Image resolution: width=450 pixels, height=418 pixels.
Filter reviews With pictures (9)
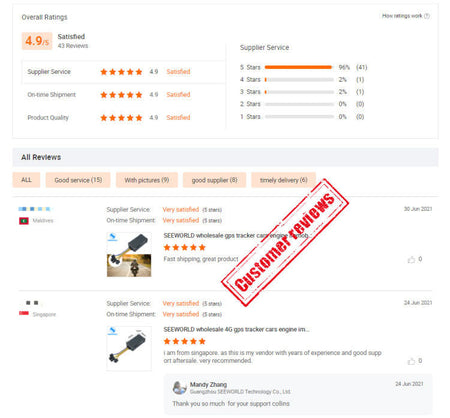click(147, 180)
